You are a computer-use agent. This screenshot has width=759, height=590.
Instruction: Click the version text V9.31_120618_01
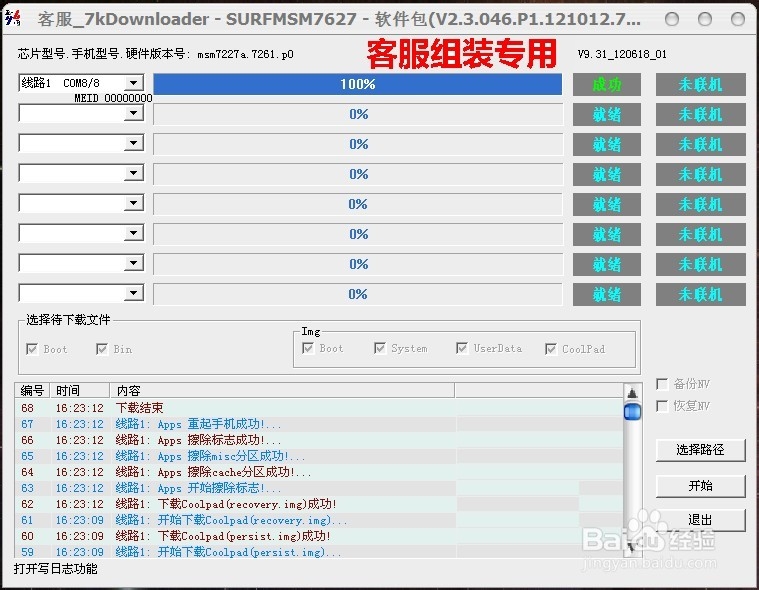click(622, 54)
